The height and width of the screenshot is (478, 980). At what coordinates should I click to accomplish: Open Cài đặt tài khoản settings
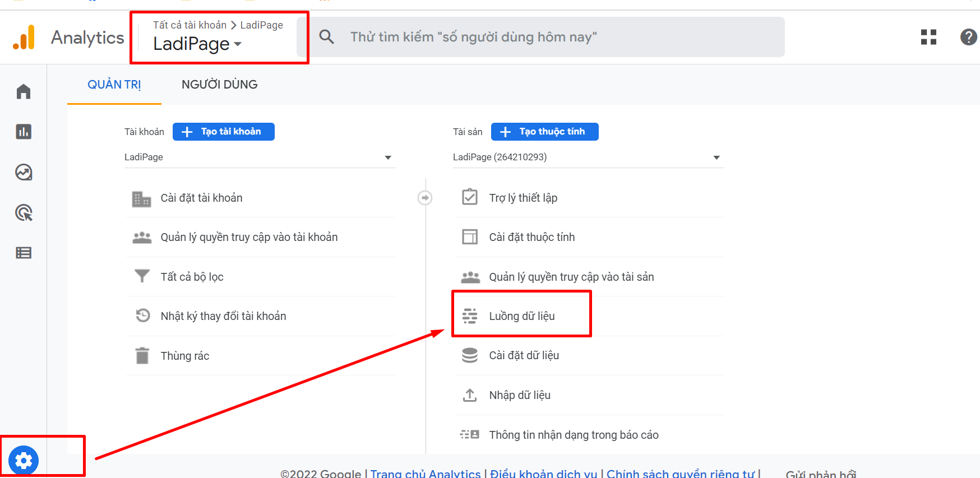[201, 198]
